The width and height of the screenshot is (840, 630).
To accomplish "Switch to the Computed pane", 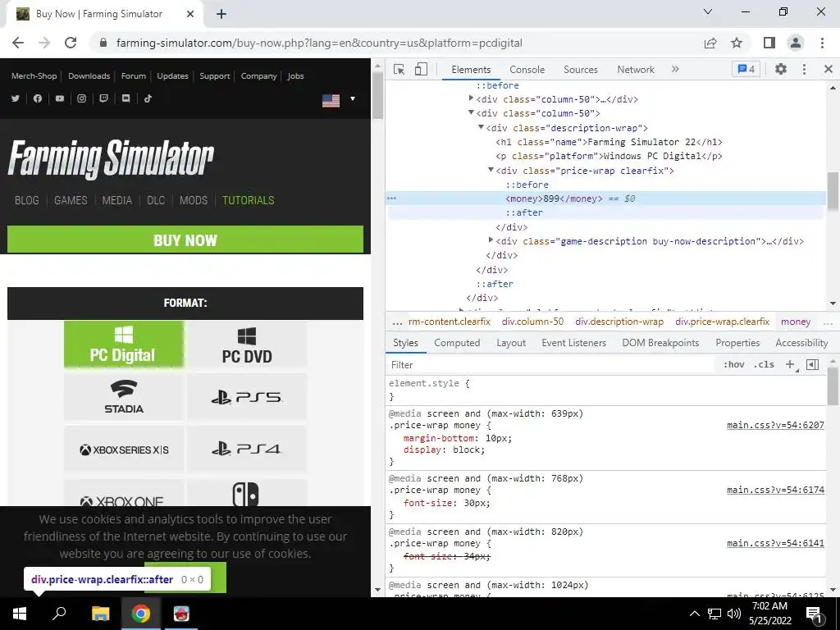I will (x=457, y=343).
